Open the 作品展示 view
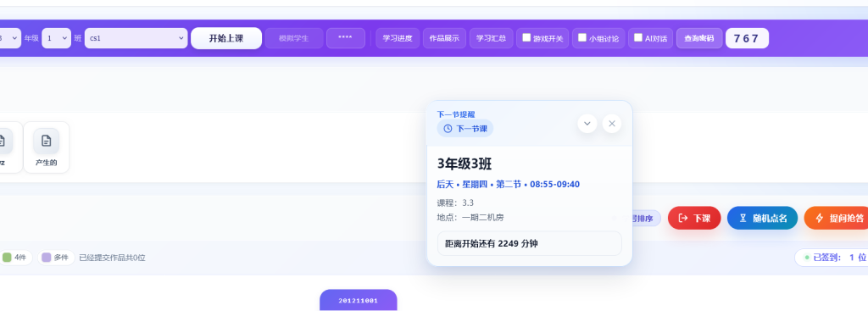 [x=444, y=38]
